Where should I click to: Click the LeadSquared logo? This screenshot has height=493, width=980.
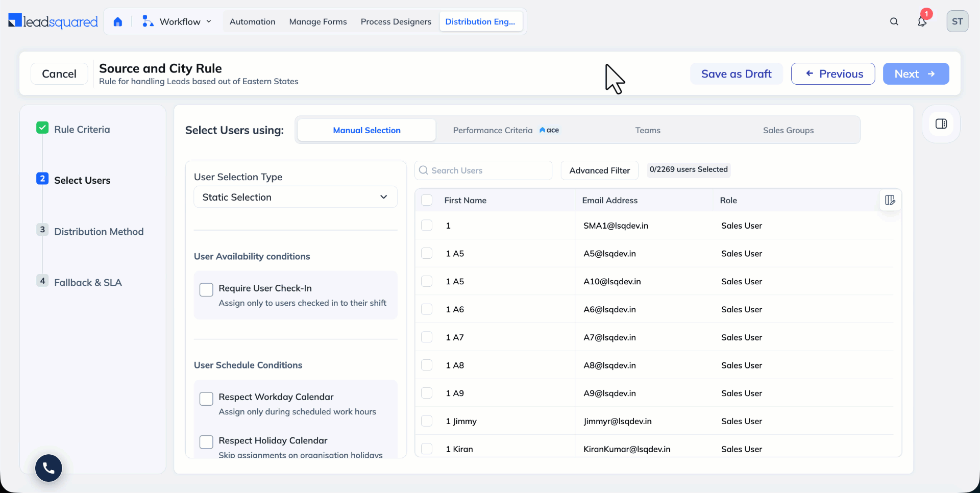53,21
